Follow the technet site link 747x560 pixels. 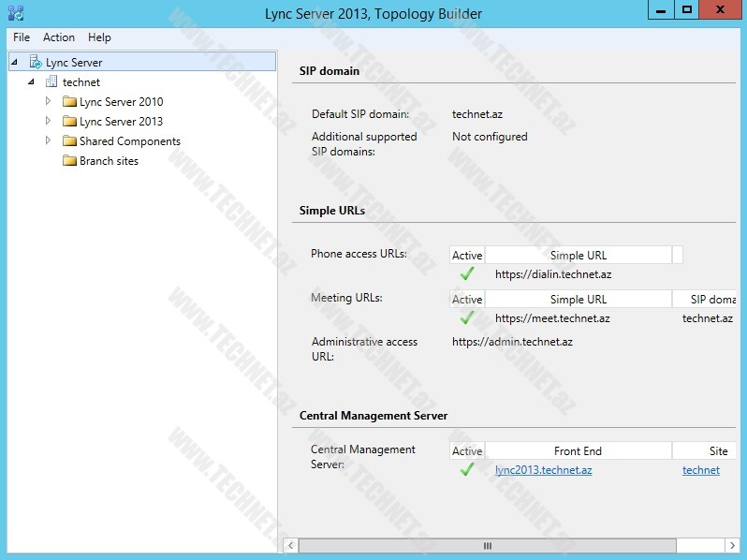point(700,470)
